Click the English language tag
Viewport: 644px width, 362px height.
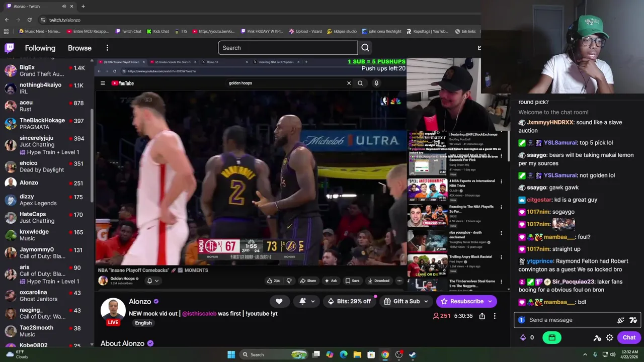pyautogui.click(x=143, y=323)
